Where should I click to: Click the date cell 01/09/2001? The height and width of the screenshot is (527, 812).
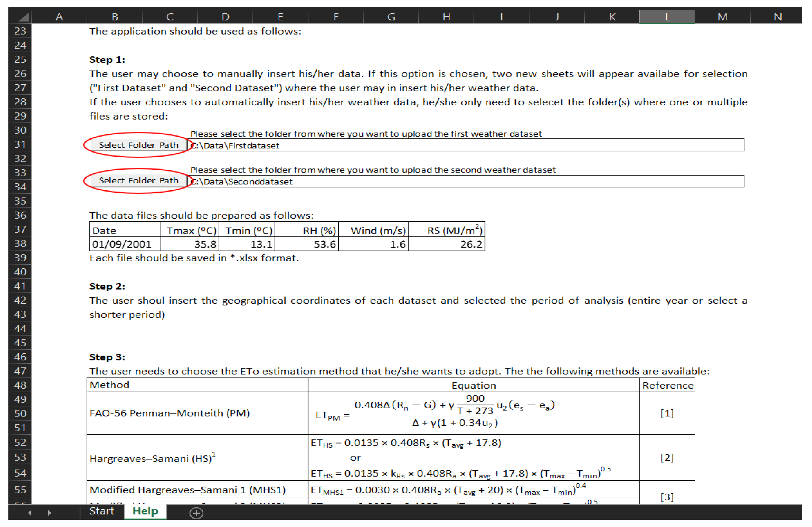point(125,244)
